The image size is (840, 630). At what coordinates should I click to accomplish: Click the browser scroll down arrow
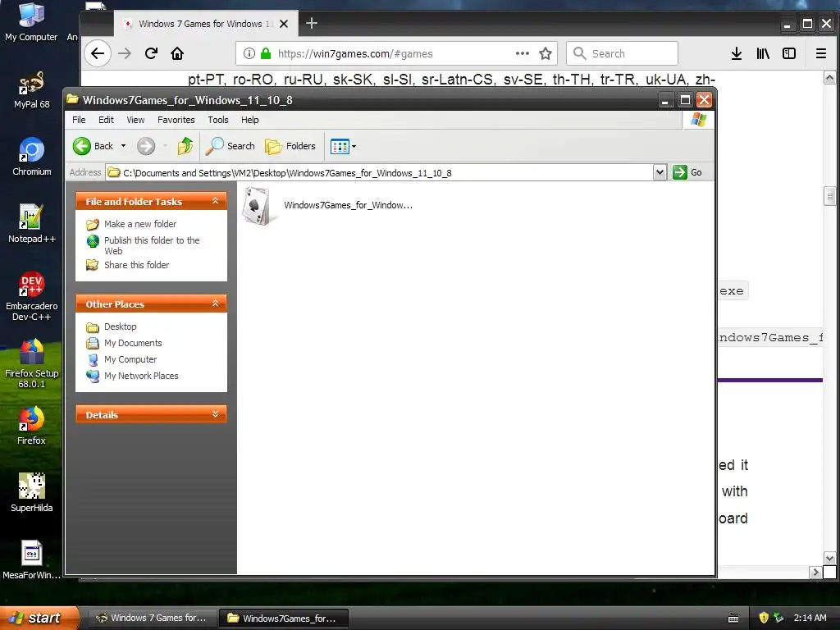click(829, 558)
